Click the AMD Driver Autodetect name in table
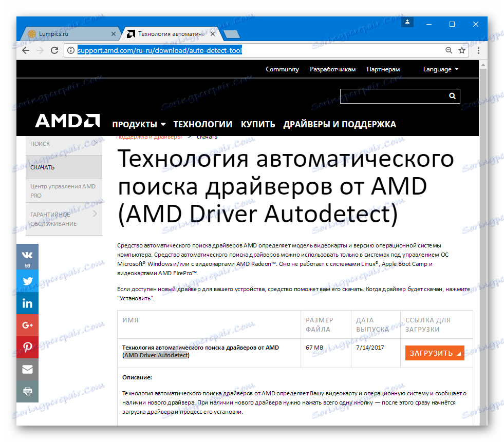This screenshot has width=504, height=442. [157, 355]
